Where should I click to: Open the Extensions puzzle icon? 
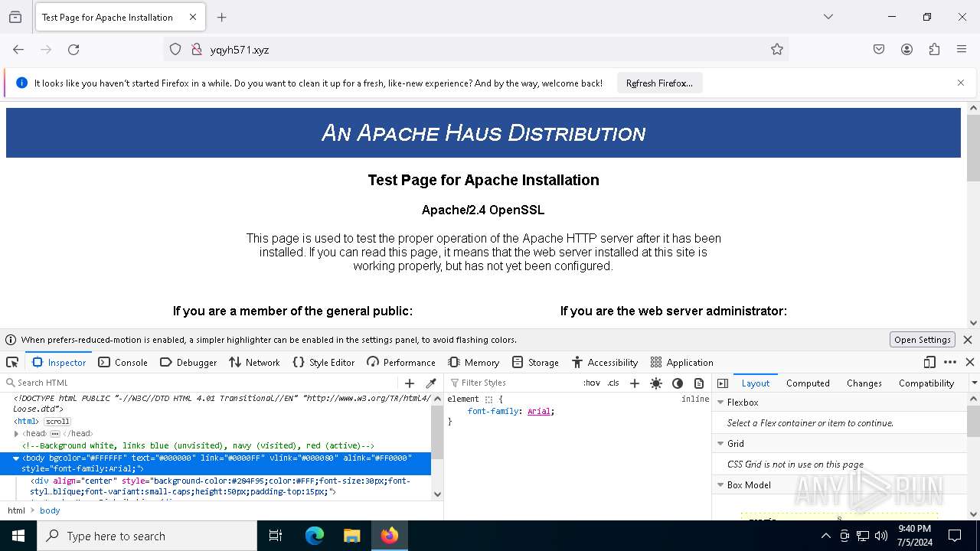coord(934,49)
